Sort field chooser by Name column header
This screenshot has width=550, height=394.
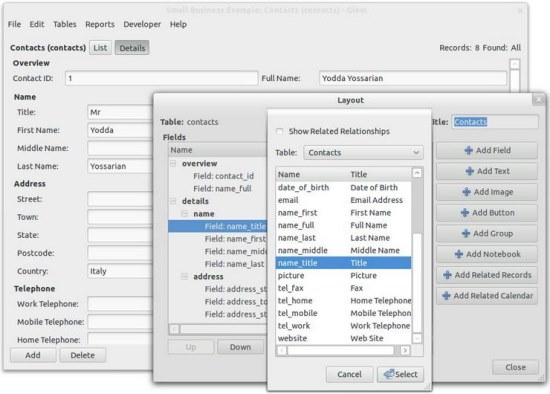[x=311, y=174]
